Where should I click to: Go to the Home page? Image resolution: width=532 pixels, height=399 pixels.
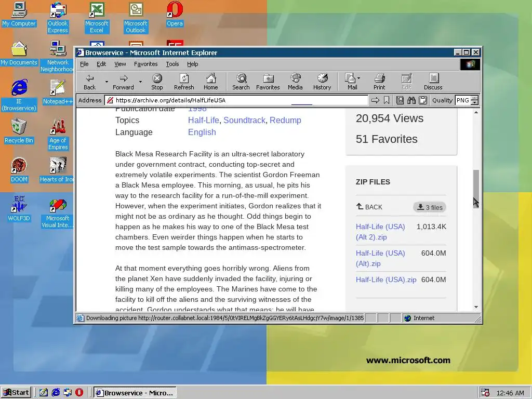pyautogui.click(x=211, y=82)
